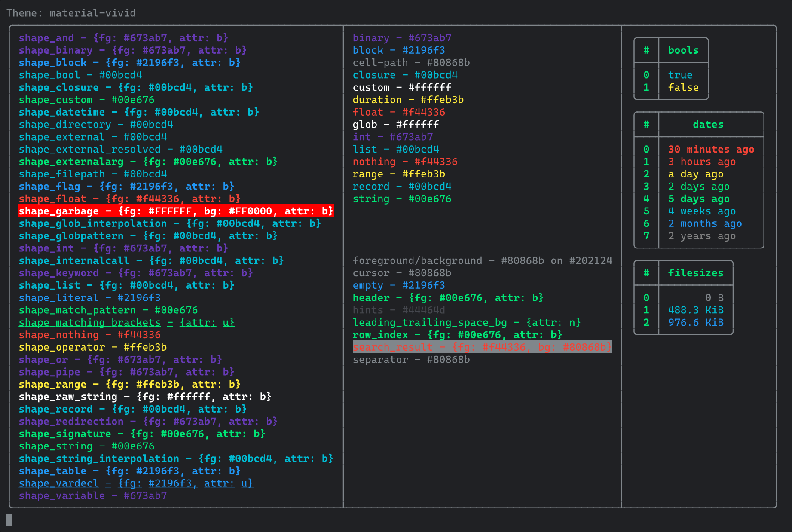The width and height of the screenshot is (792, 532).
Task: Click the '5 days ago' cell
Action: coord(699,199)
